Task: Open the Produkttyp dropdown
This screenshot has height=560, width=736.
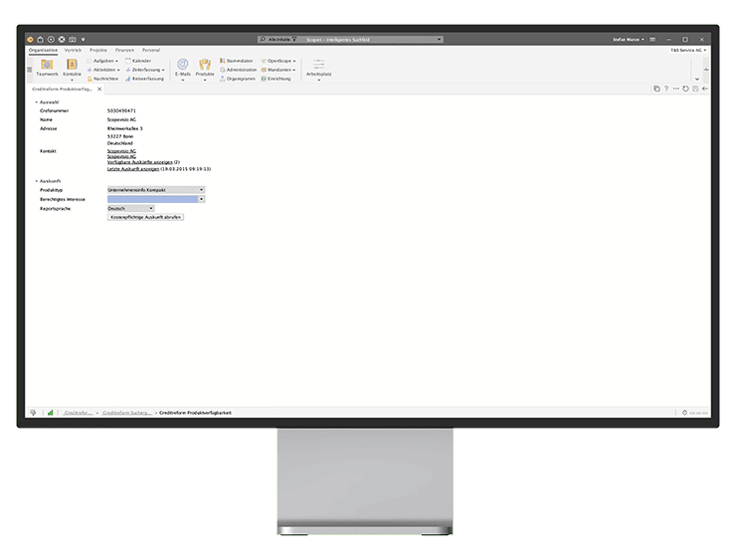Action: pos(156,190)
